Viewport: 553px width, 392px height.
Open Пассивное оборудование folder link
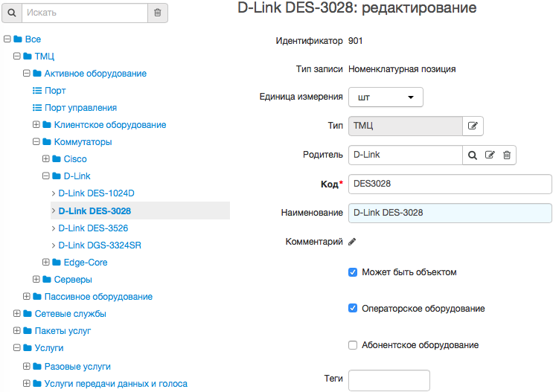click(98, 297)
